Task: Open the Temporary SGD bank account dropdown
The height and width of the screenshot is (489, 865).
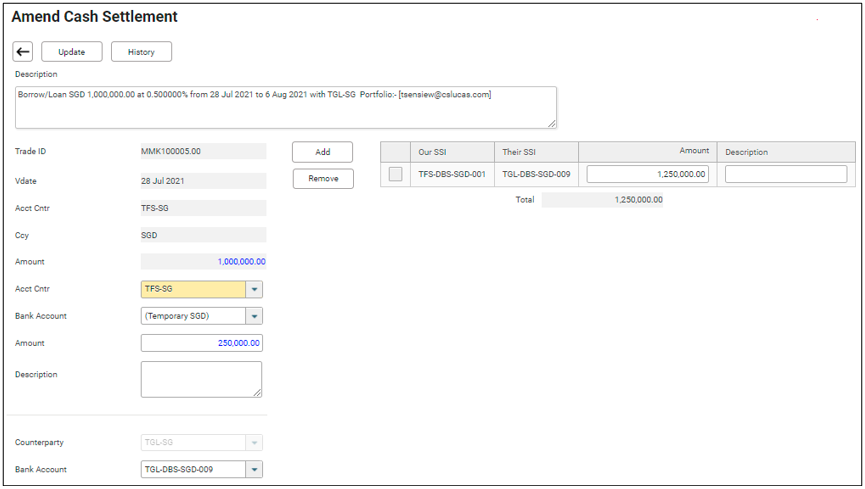Action: [254, 316]
